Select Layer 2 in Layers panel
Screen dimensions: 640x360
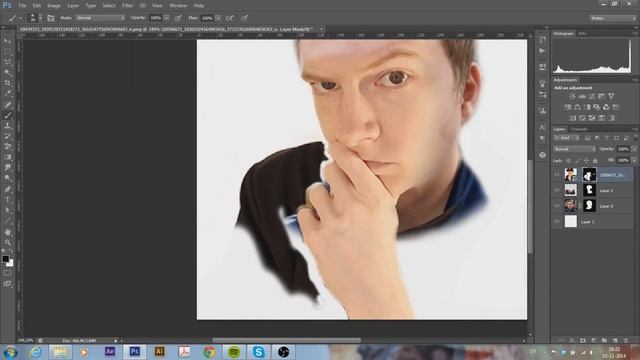[593, 190]
